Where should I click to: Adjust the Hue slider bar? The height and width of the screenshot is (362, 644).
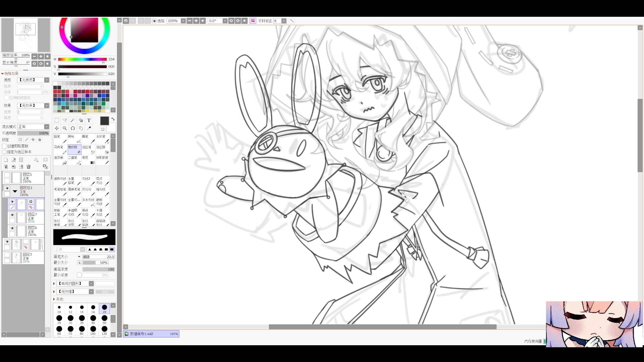pos(83,59)
